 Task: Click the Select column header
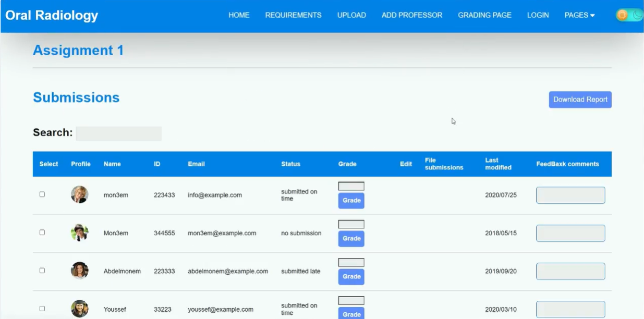tap(48, 164)
